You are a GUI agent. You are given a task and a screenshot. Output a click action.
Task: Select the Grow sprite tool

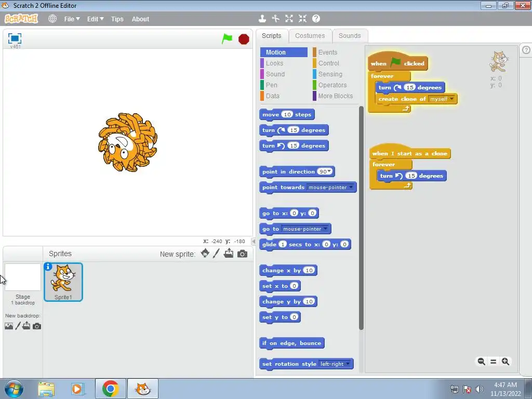point(289,19)
